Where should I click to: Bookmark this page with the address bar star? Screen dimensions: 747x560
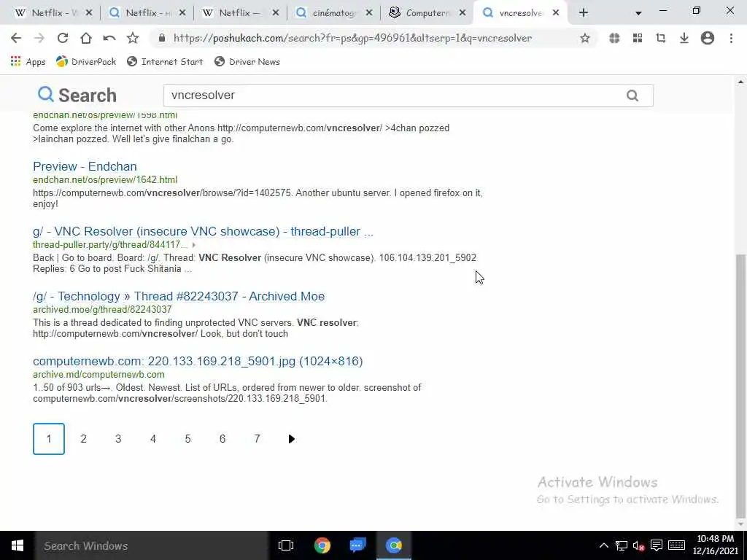[585, 38]
